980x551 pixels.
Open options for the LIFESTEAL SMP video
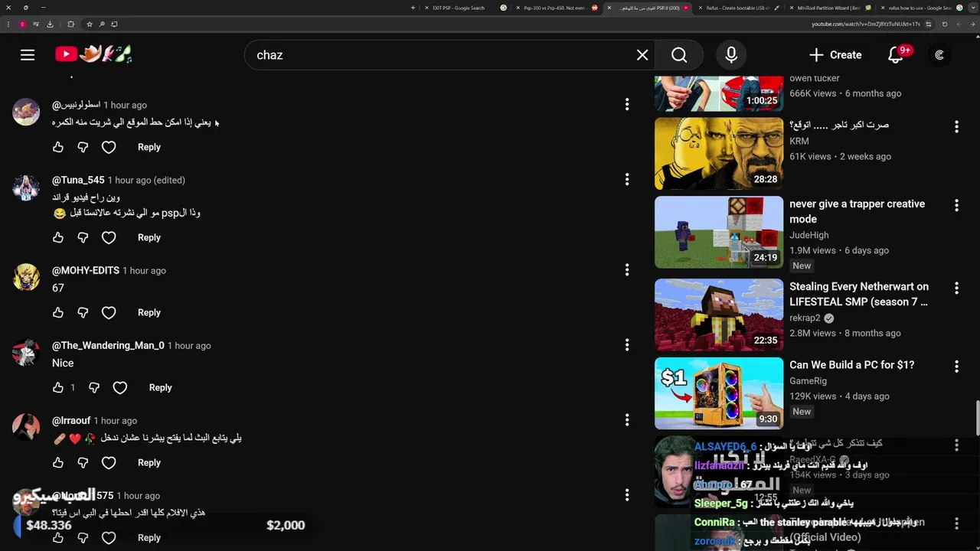(956, 288)
